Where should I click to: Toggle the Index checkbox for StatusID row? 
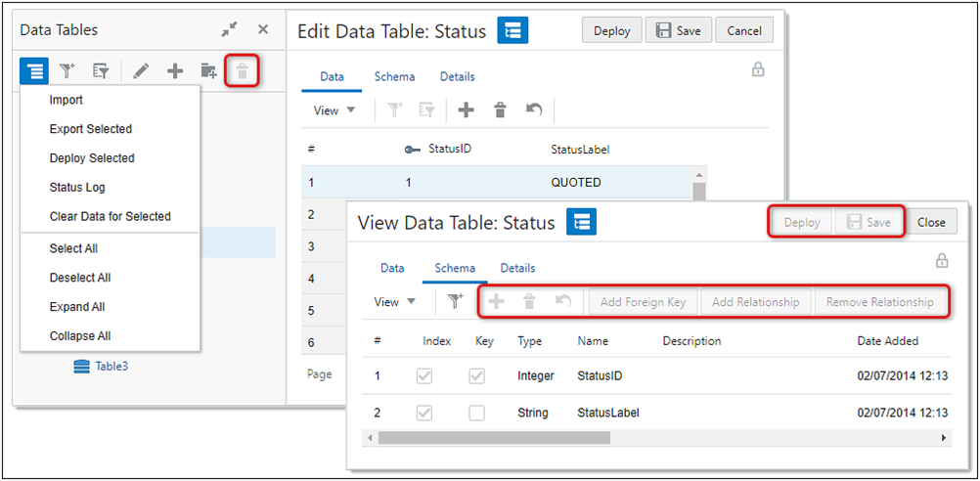(x=424, y=375)
